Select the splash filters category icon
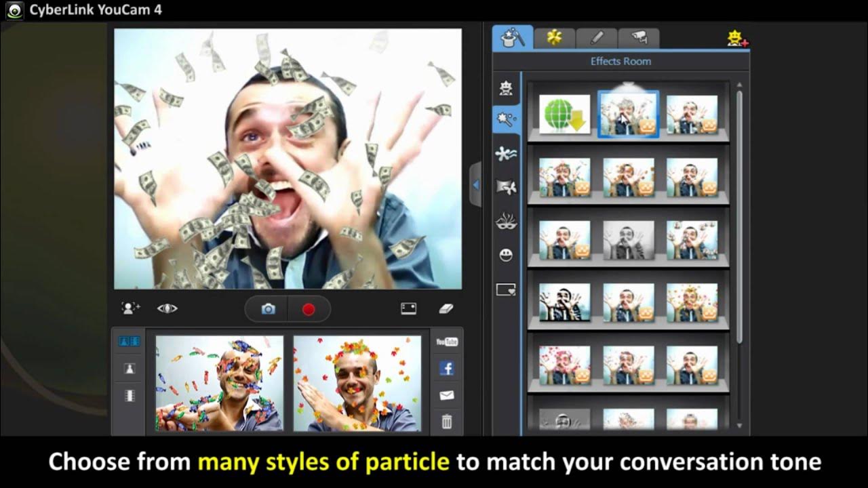This screenshot has height=488, width=868. (506, 154)
